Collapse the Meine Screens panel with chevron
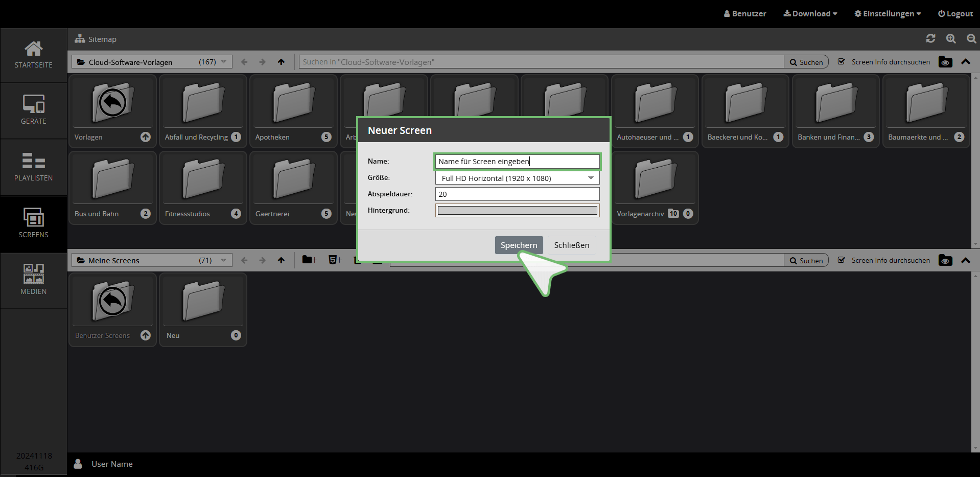This screenshot has width=980, height=477. [965, 260]
